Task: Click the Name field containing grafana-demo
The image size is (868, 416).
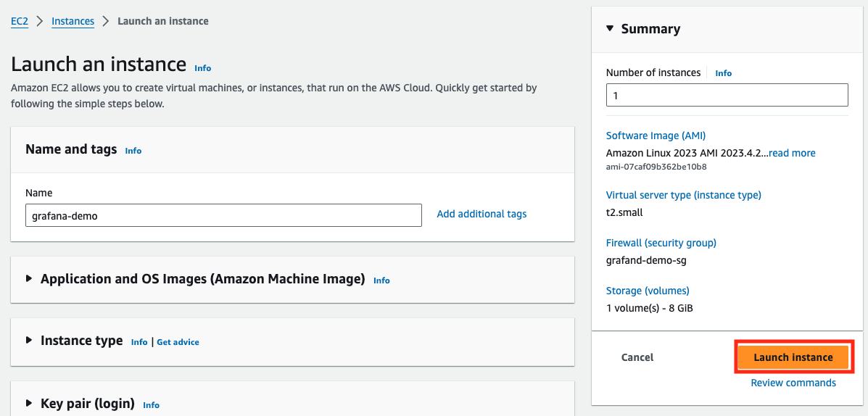Action: click(223, 216)
